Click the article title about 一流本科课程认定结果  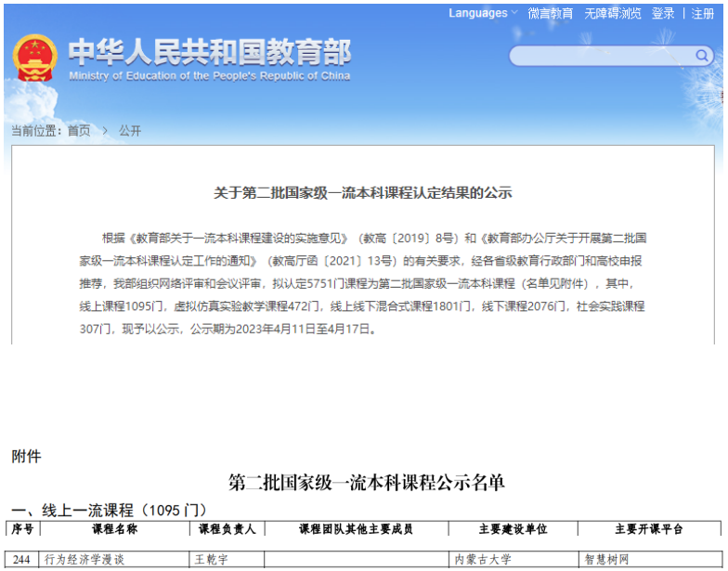click(x=363, y=193)
